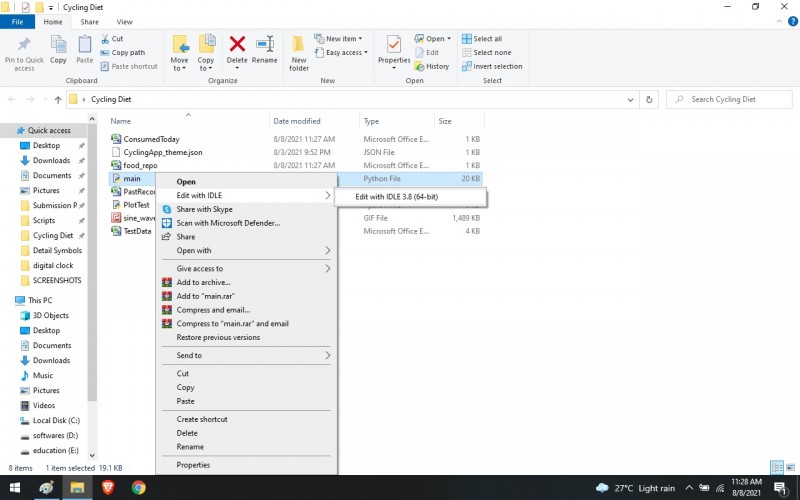Open digital clock folder in sidebar
The height and width of the screenshot is (500, 800).
click(x=53, y=265)
